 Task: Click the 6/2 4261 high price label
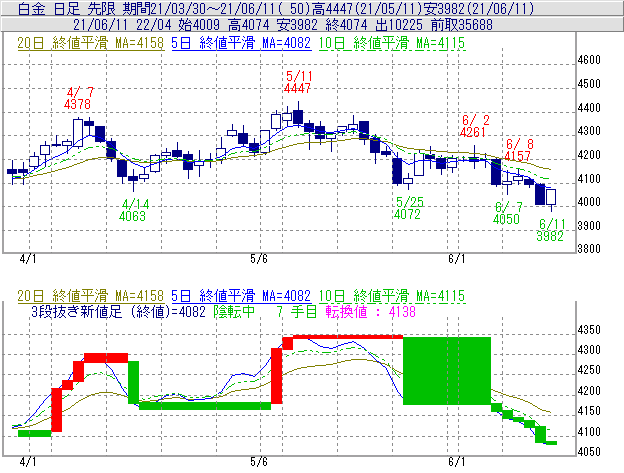pyautogui.click(x=474, y=126)
